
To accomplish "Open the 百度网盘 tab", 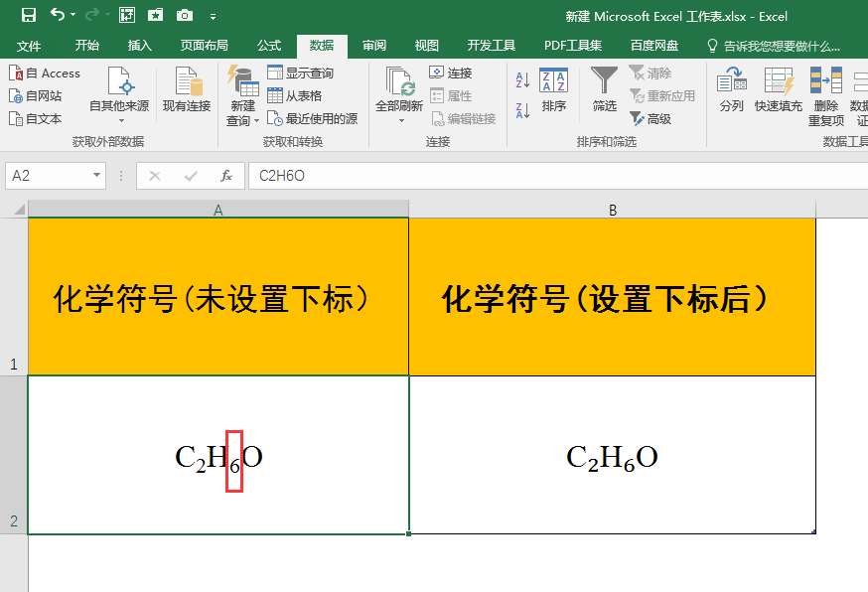I will [654, 46].
